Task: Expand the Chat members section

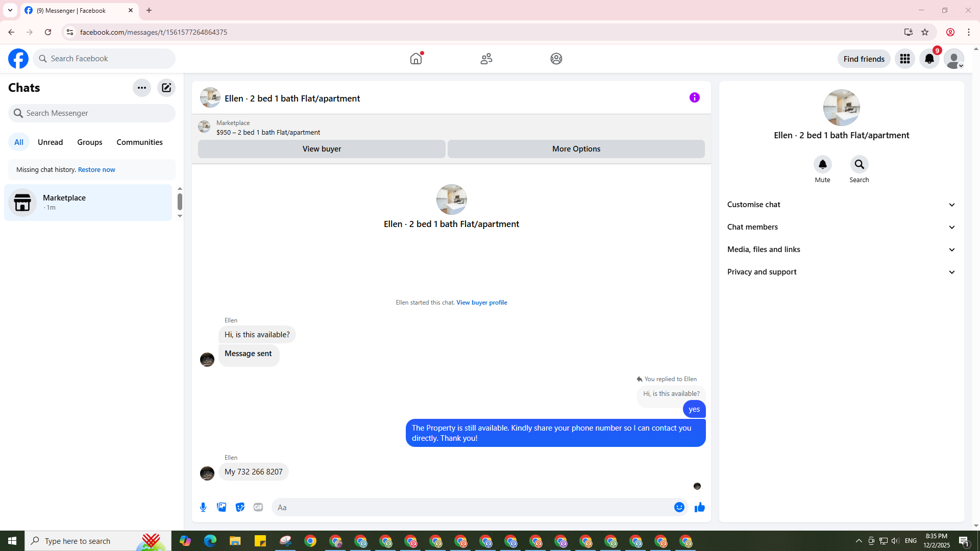Action: (x=841, y=227)
